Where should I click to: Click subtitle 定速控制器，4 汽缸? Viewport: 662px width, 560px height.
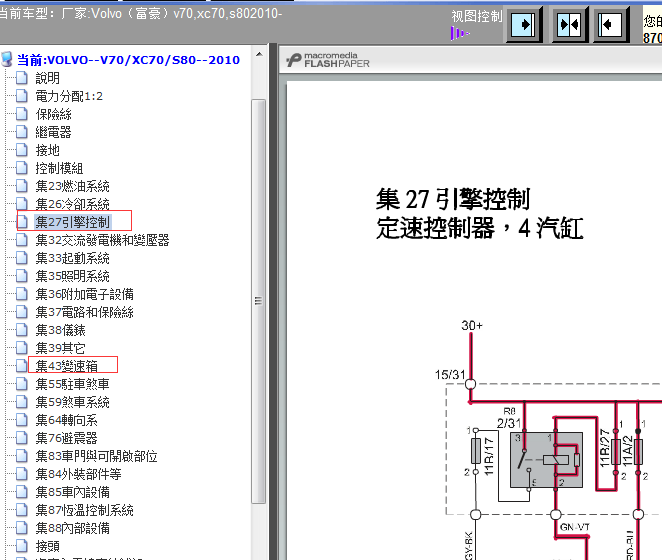480,228
